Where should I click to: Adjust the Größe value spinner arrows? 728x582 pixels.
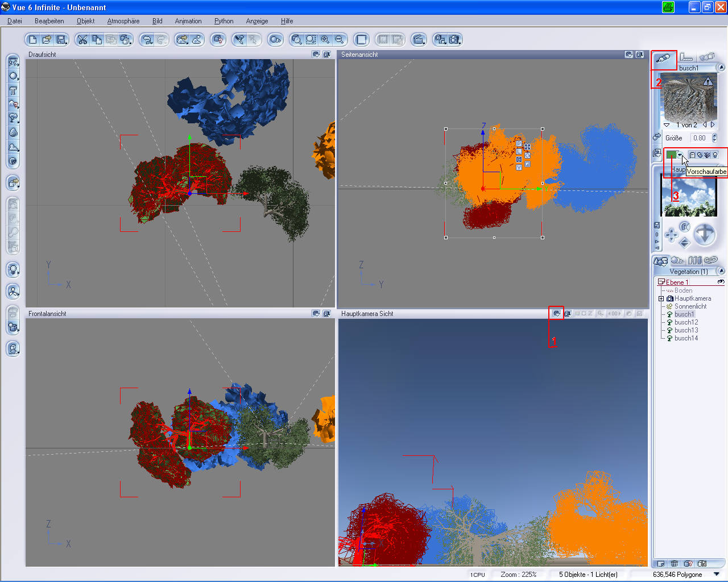pyautogui.click(x=714, y=138)
